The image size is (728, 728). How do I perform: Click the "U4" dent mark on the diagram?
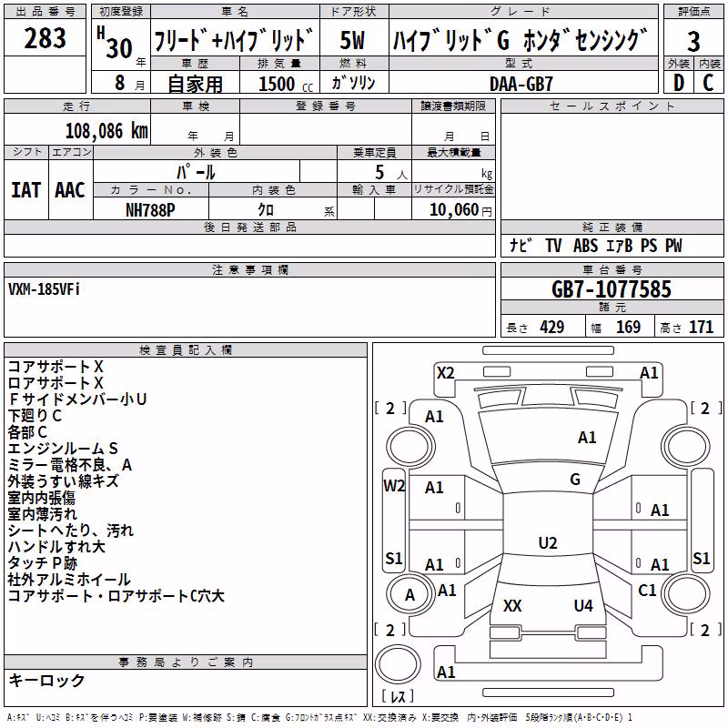point(583,605)
